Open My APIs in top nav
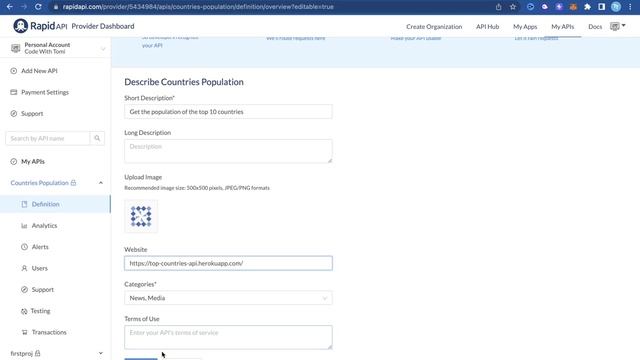 coord(562,27)
